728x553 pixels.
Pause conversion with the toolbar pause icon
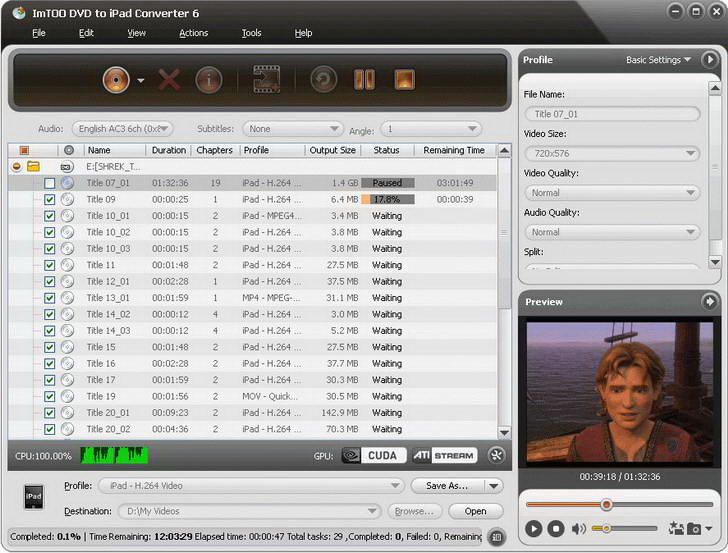click(364, 79)
